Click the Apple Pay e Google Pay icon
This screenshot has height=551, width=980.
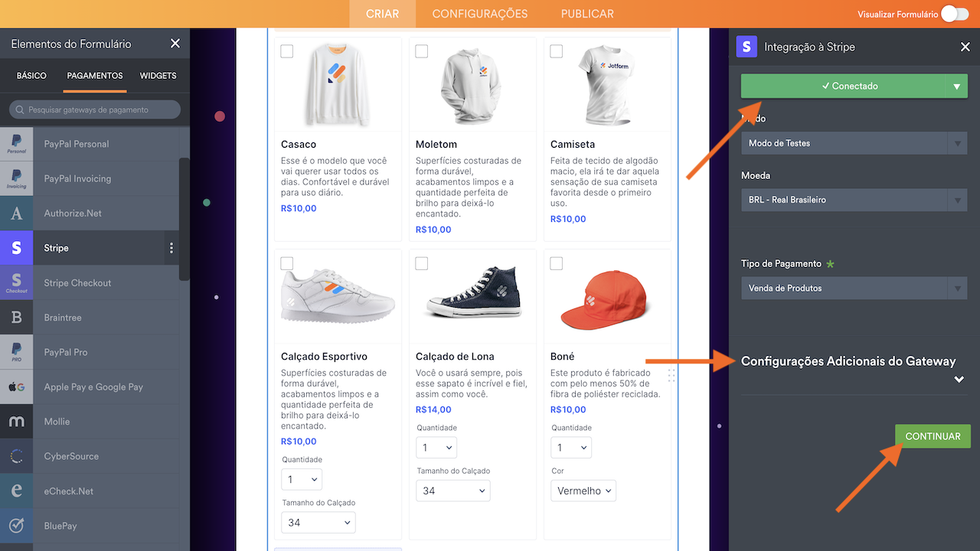point(16,387)
